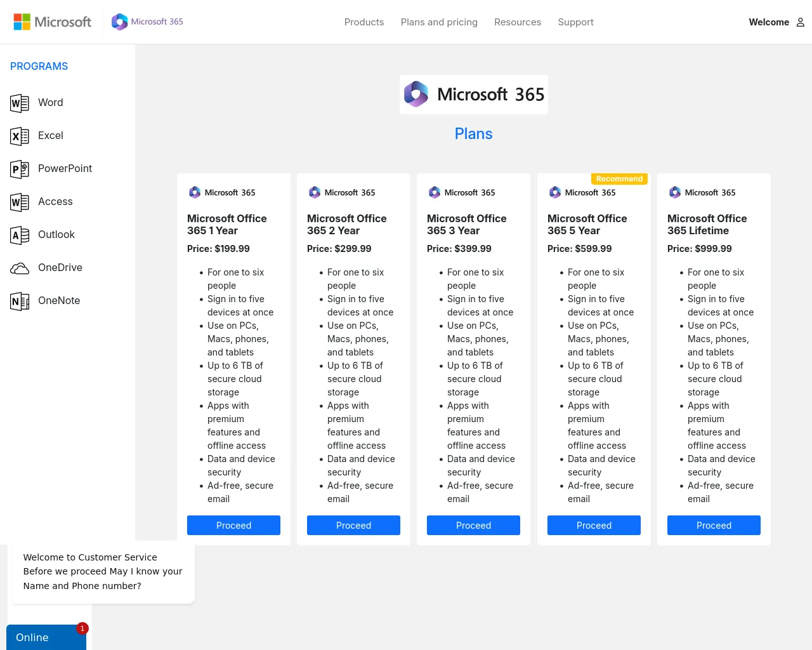Click the user account icon
Image resolution: width=812 pixels, height=650 pixels.
pos(801,22)
